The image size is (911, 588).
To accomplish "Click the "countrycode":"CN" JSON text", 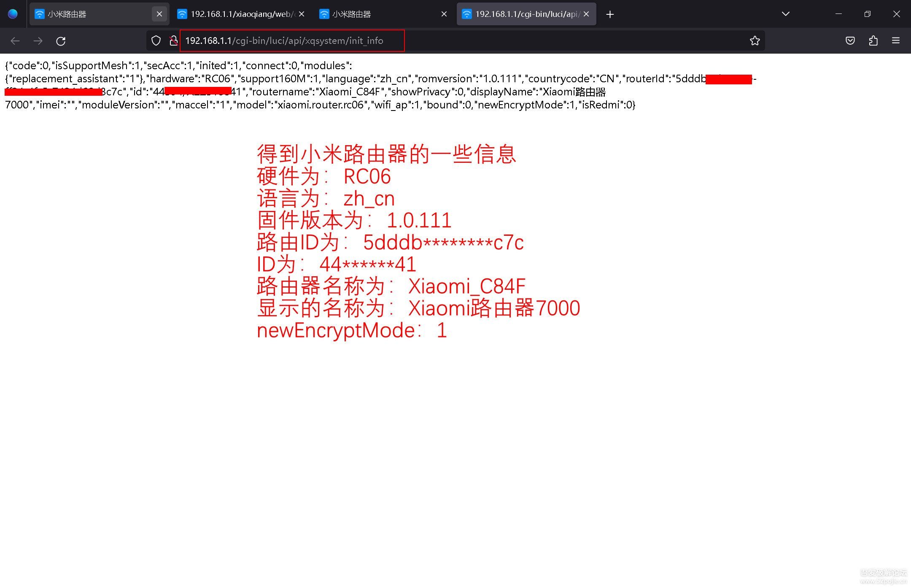I will click(571, 79).
